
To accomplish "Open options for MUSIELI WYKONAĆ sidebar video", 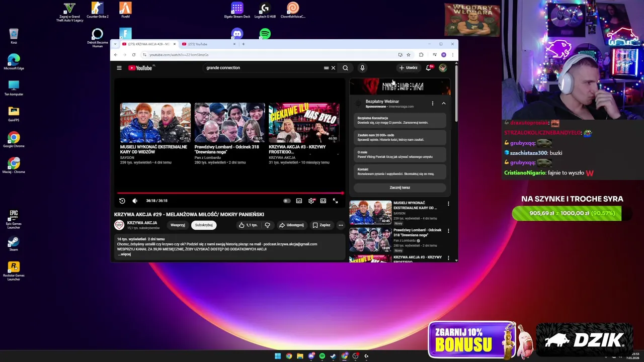I will [x=448, y=204].
